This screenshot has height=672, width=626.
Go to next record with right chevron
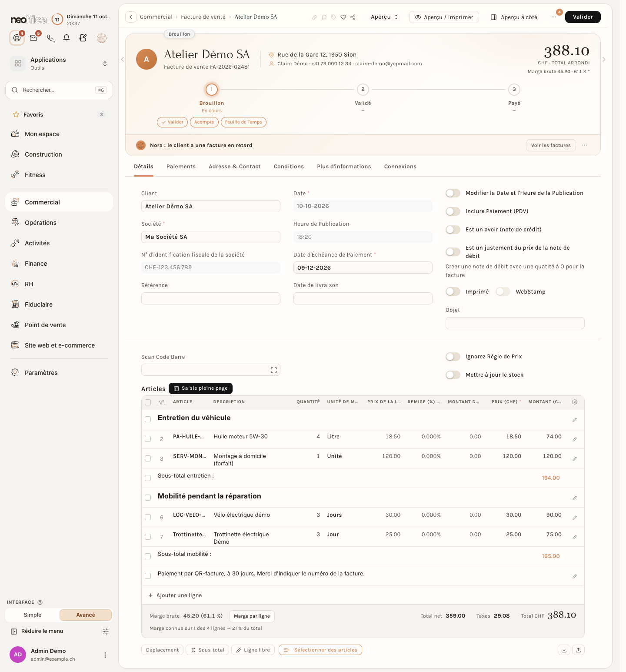[604, 60]
